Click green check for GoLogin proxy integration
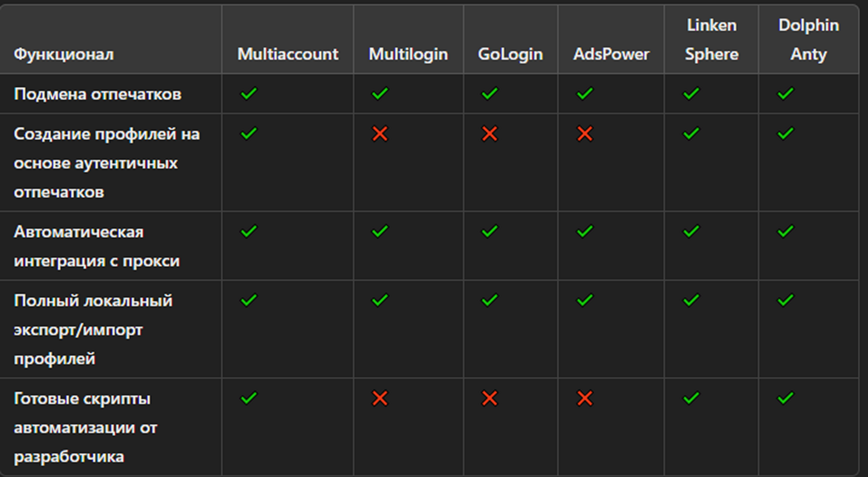This screenshot has width=868, height=477. tap(489, 231)
